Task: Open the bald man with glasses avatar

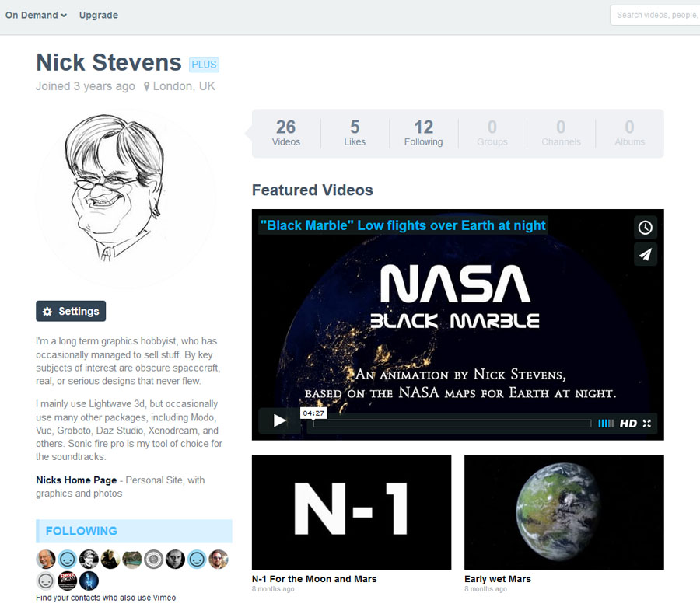Action: coord(46,560)
